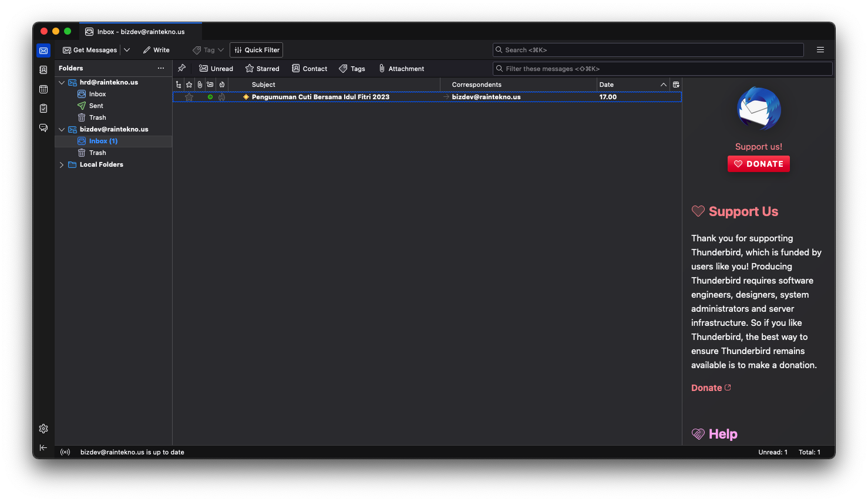This screenshot has width=868, height=502.
Task: Open Settings gear in the sidebar
Action: click(43, 429)
